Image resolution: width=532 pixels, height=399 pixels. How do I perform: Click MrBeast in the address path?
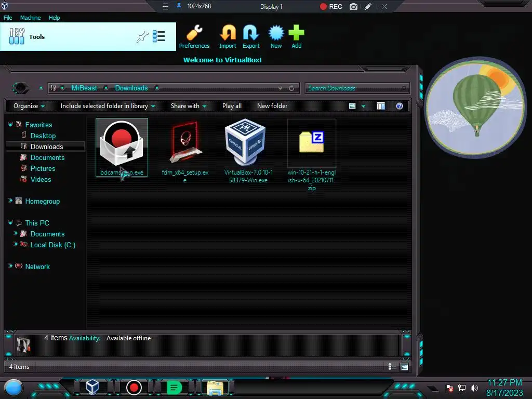84,88
